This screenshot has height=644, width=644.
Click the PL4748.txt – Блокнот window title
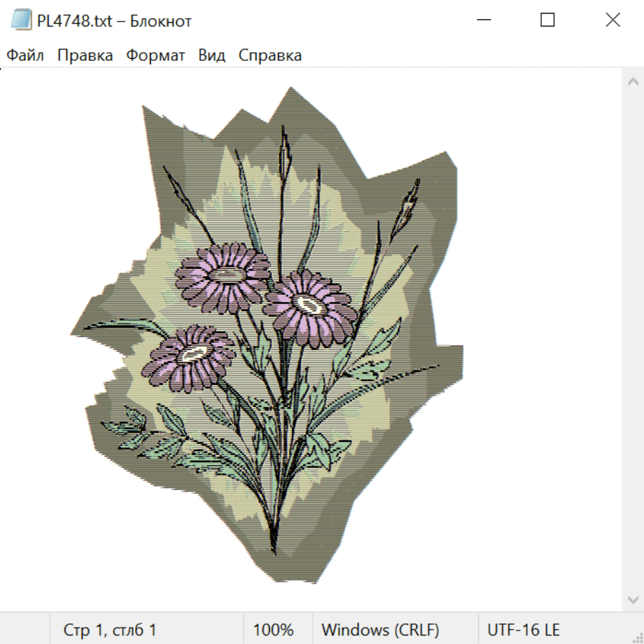point(114,21)
